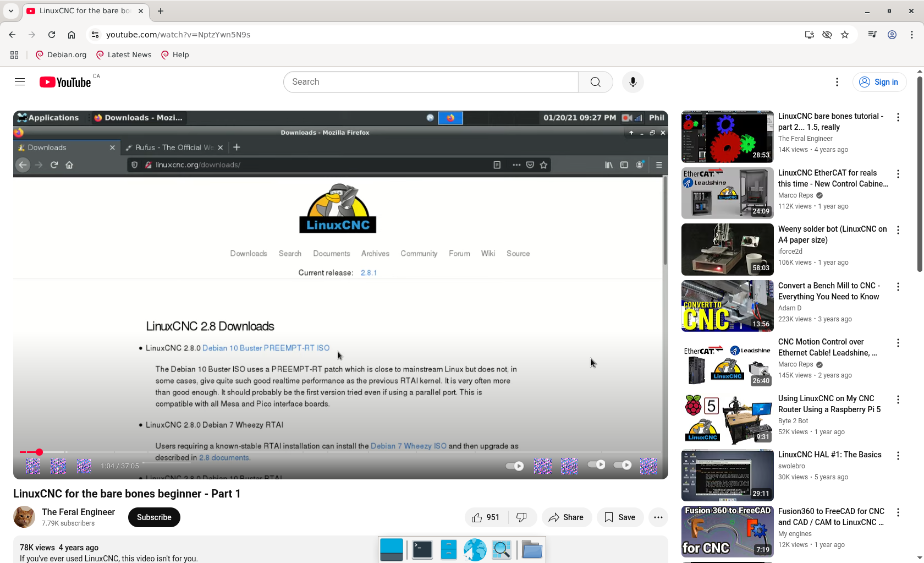The height and width of the screenshot is (563, 924).
Task: Open CNC Motion Control over Ethernet Cable title
Action: (828, 347)
